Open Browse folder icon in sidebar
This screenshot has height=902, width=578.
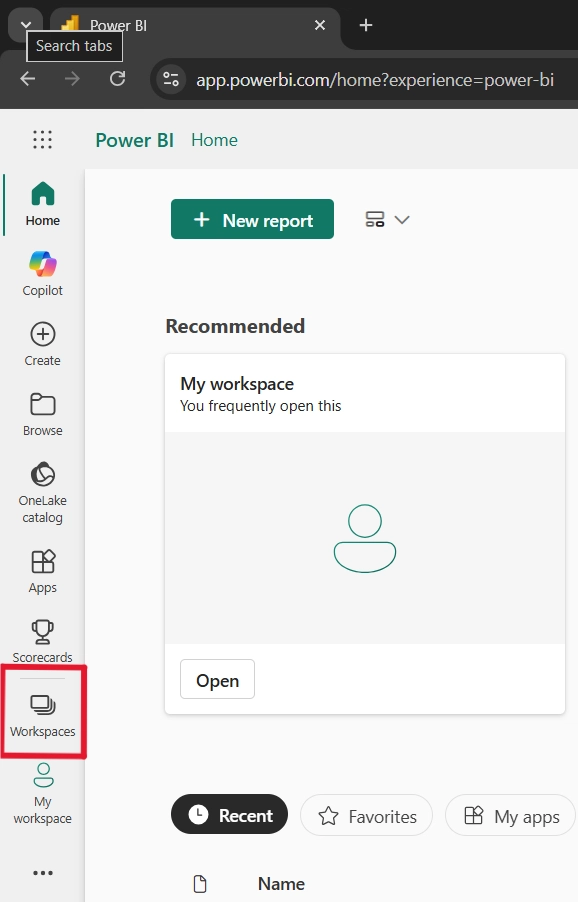43,404
